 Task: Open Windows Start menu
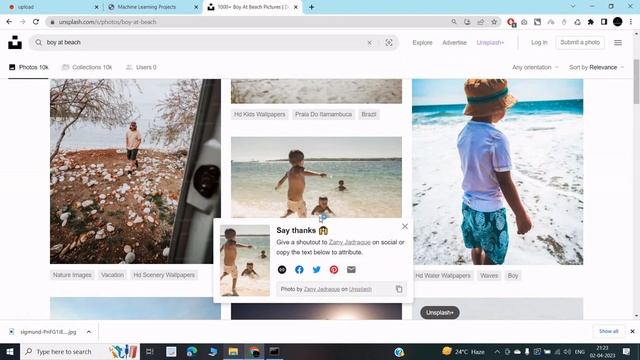pyautogui.click(x=10, y=351)
